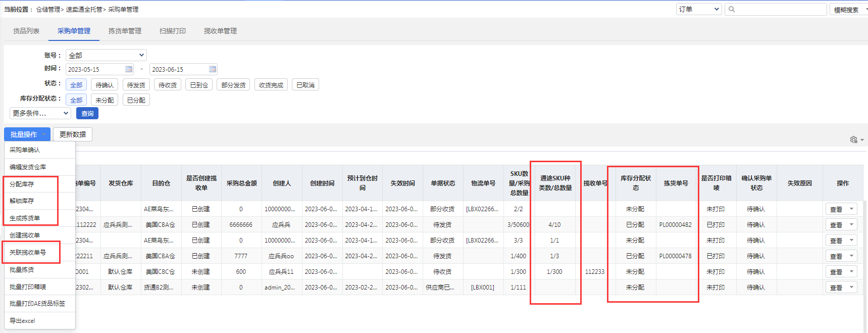
Task: Click picking number PL00000482 cell
Action: 676,224
